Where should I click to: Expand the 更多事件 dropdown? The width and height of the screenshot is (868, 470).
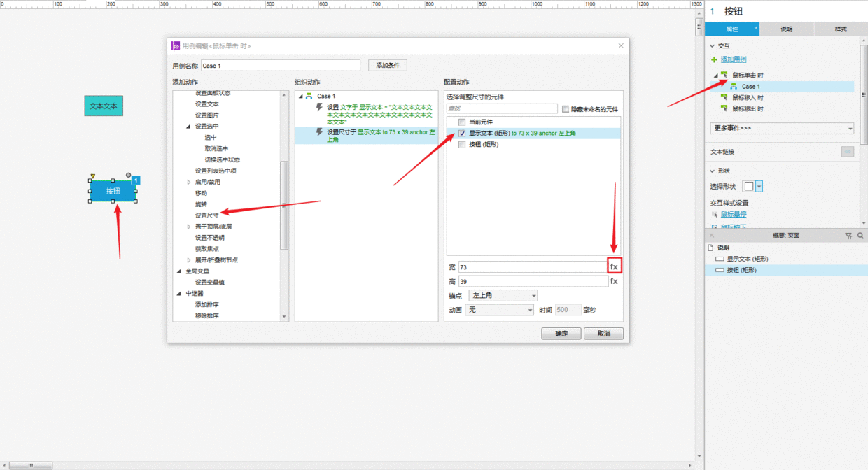tap(782, 129)
